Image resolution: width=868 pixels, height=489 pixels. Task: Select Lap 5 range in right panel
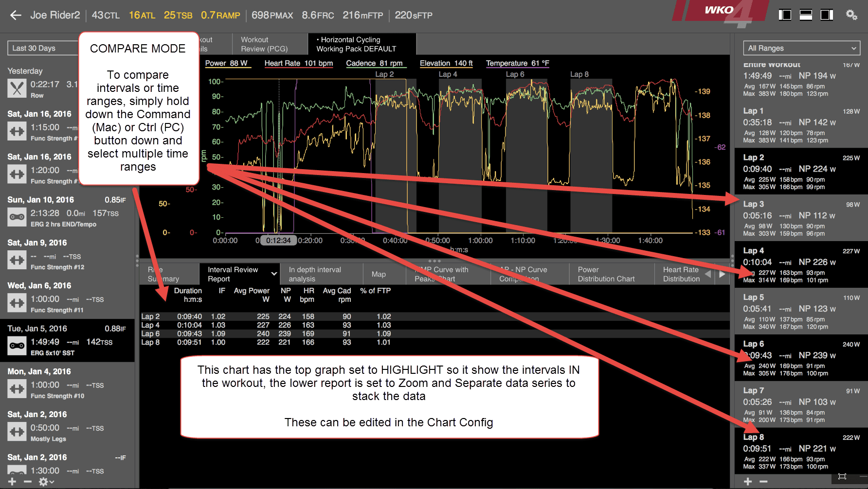pos(801,312)
